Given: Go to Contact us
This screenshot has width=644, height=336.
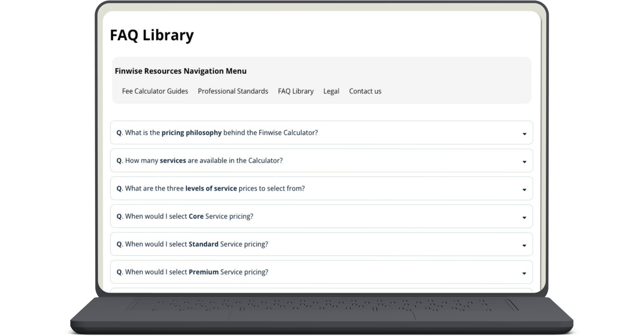Looking at the screenshot, I should pos(365,91).
